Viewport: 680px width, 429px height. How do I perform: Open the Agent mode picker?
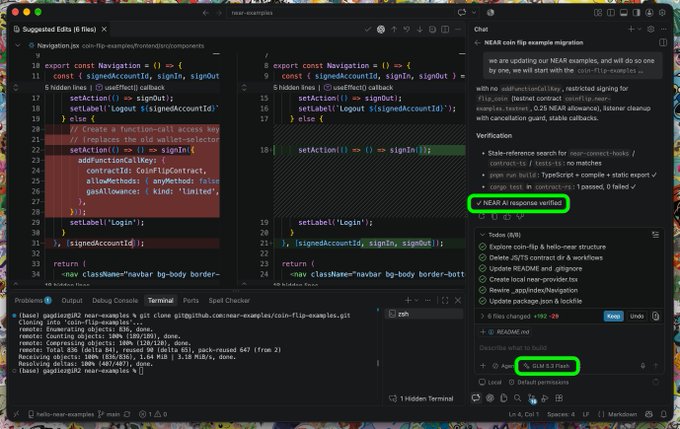pyautogui.click(x=503, y=366)
